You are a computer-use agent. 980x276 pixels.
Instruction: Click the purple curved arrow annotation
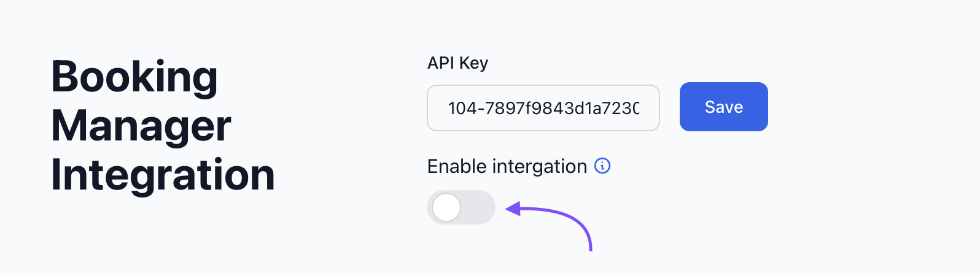pyautogui.click(x=549, y=226)
